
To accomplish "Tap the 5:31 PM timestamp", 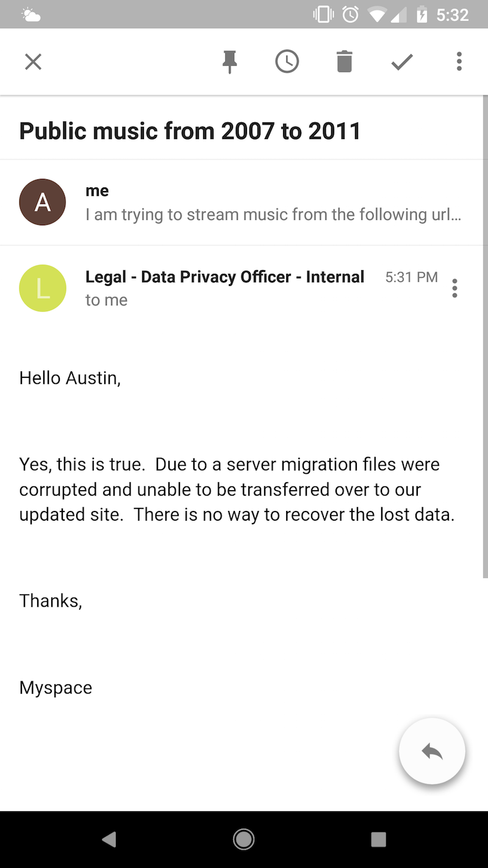I will tap(411, 277).
